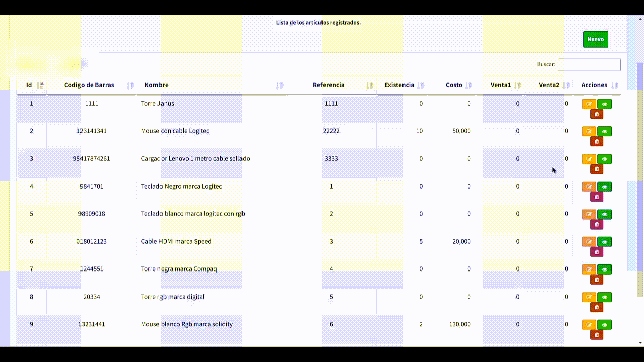Viewport: 644px width, 362px height.
Task: View Cable HDMI marca Speed details
Action: pos(604,242)
